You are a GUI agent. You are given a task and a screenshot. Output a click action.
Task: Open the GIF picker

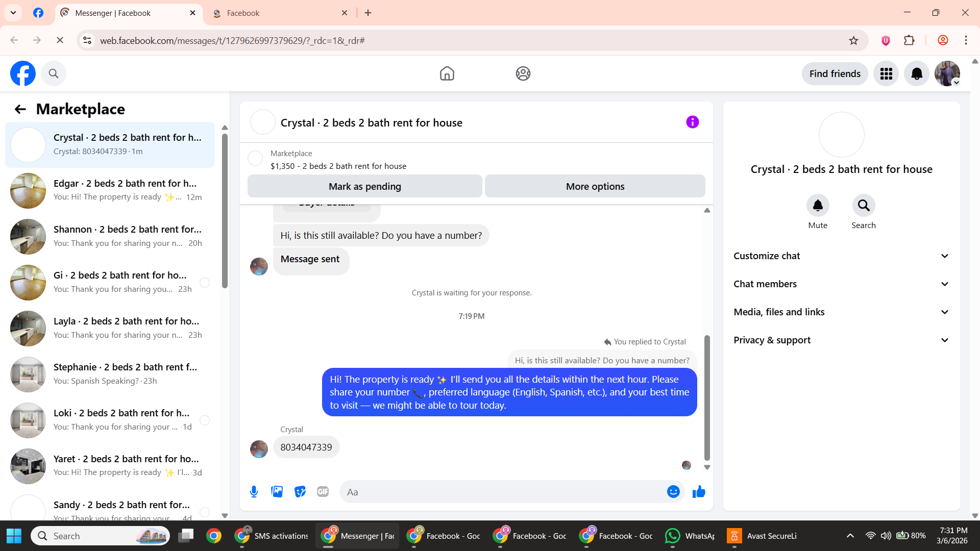pos(323,492)
